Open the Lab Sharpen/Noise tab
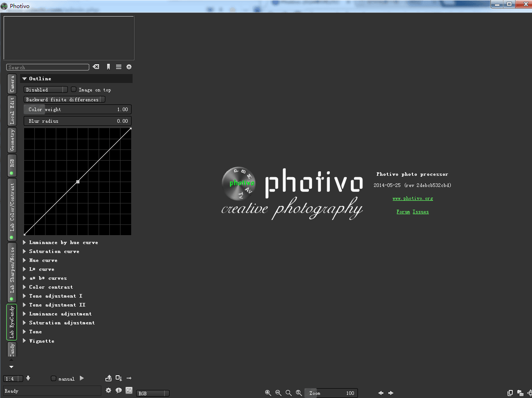The height and width of the screenshot is (398, 532). click(x=11, y=273)
